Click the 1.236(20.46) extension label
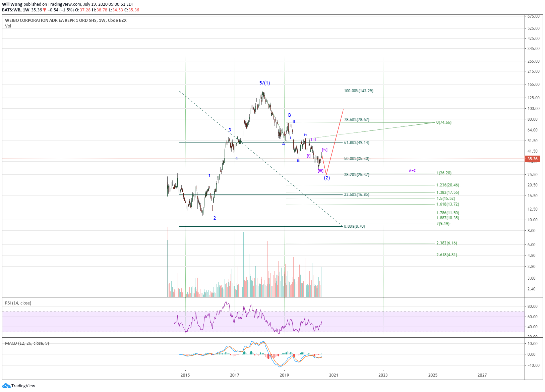 pyautogui.click(x=448, y=185)
